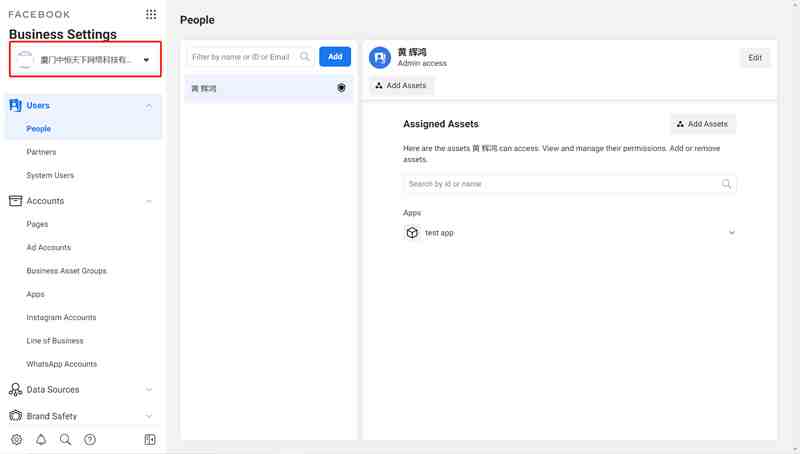Click the Business Settings title
Viewport: 800px width, 454px height.
point(63,34)
